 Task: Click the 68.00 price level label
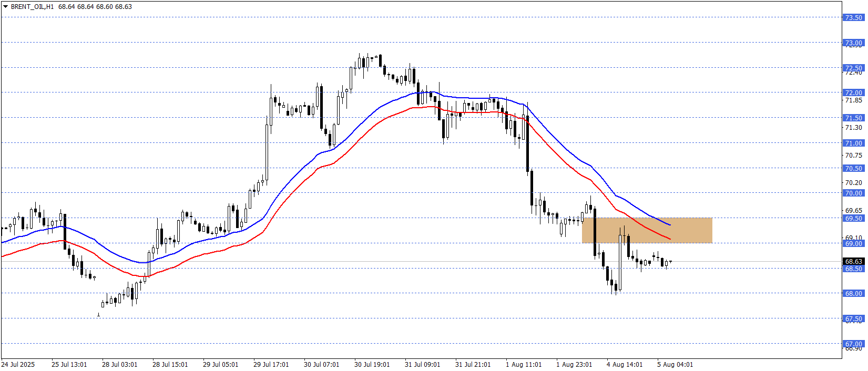[x=853, y=293]
